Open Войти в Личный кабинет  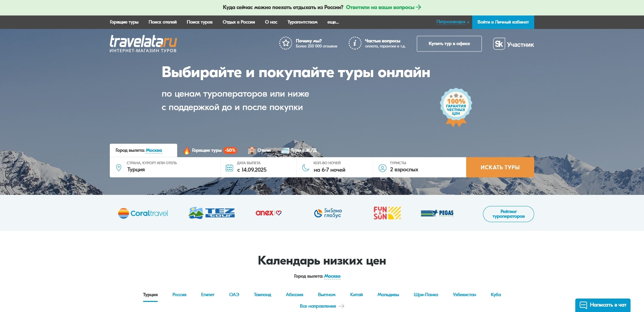point(503,22)
